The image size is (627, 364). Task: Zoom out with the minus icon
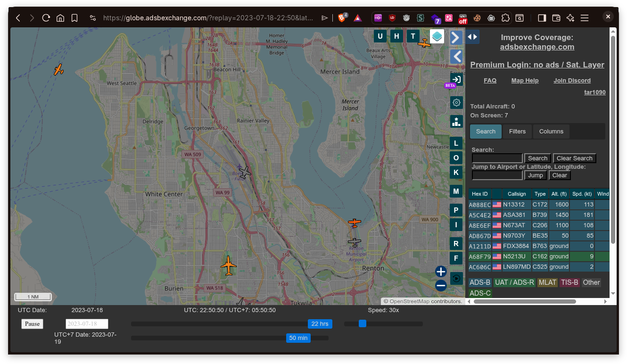441,285
